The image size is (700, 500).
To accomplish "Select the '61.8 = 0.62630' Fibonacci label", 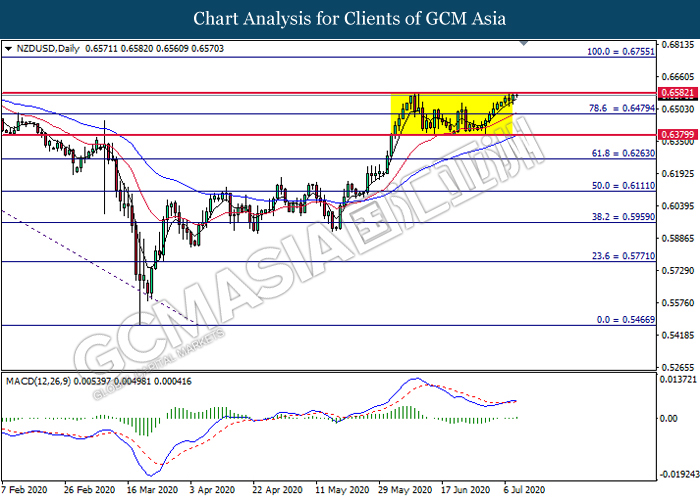I will pos(623,153).
